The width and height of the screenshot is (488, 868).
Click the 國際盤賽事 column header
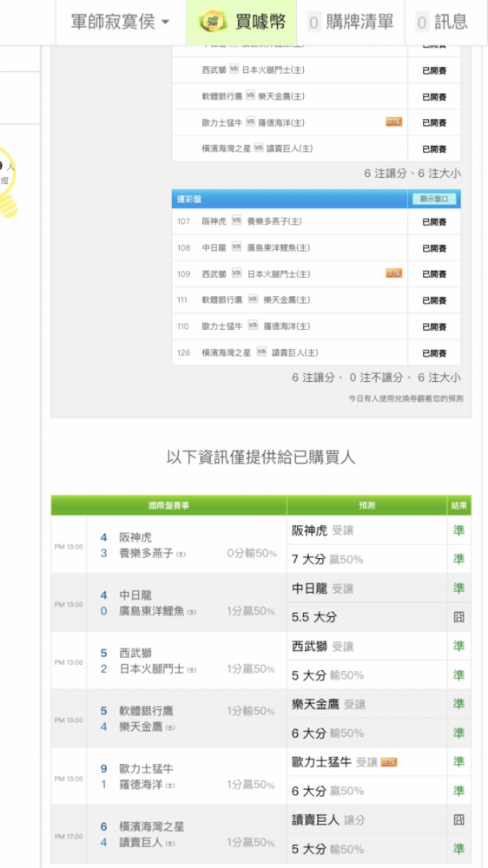click(x=169, y=505)
